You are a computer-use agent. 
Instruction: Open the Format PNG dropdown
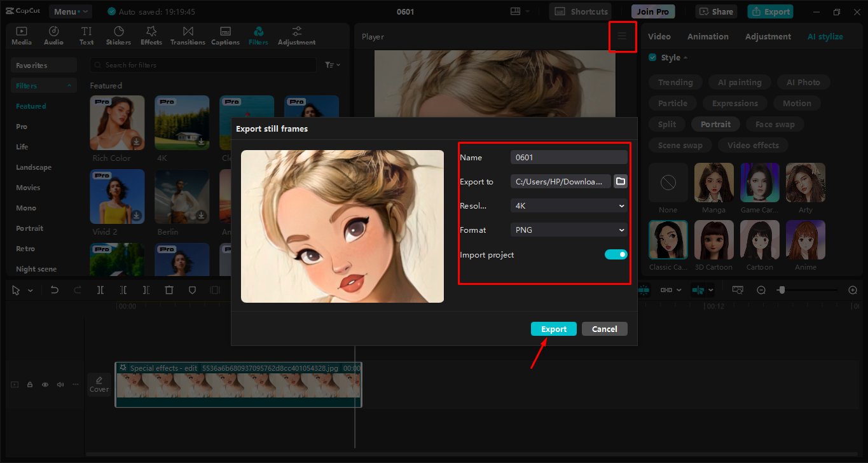click(x=568, y=230)
